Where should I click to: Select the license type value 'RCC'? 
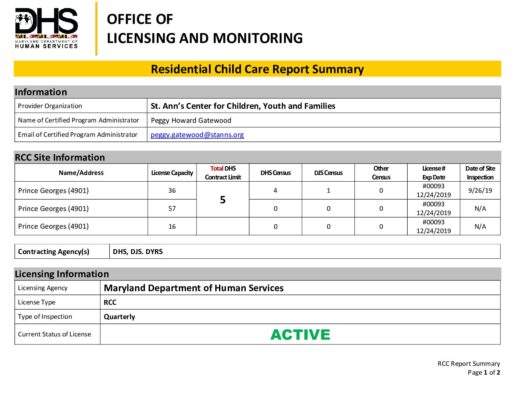tap(110, 302)
